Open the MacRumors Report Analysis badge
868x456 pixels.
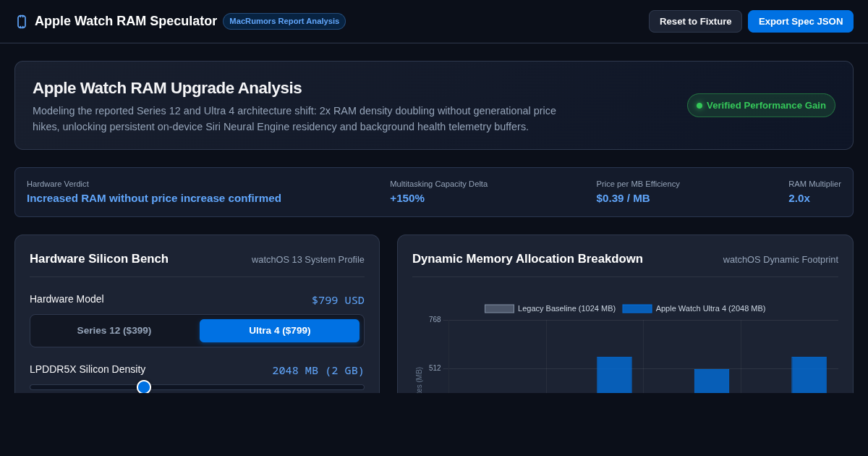pos(284,22)
